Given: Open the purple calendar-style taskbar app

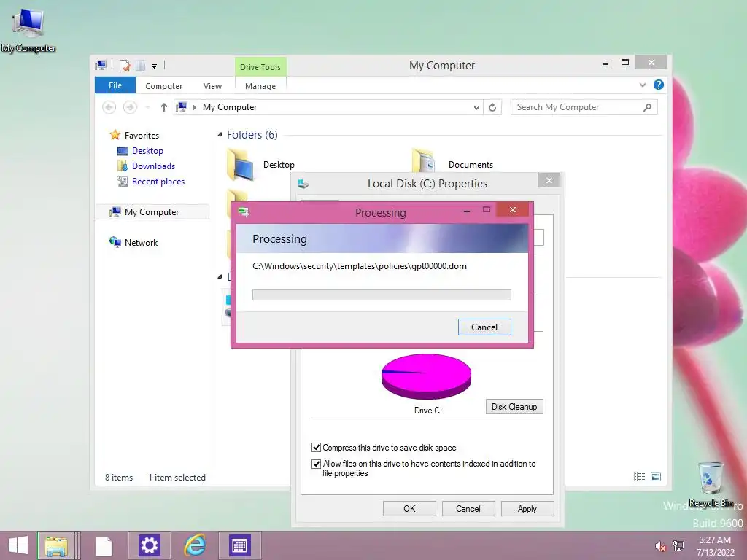Looking at the screenshot, I should click(239, 545).
